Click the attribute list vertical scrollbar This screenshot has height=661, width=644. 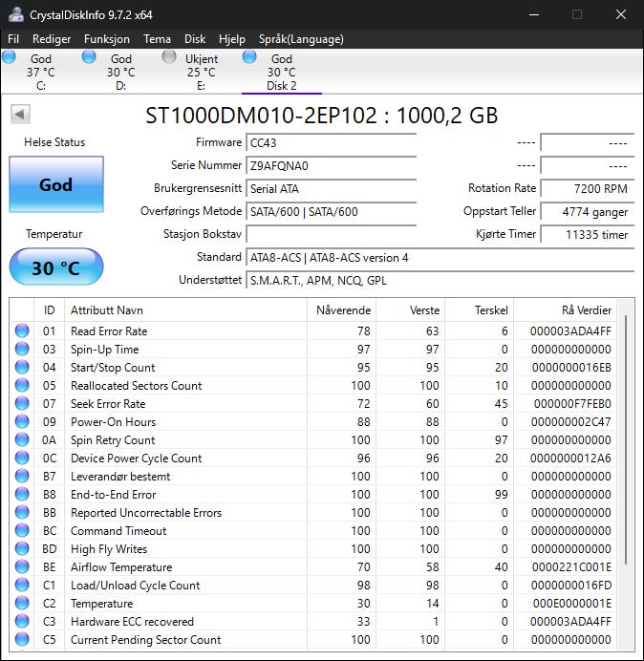[626, 439]
